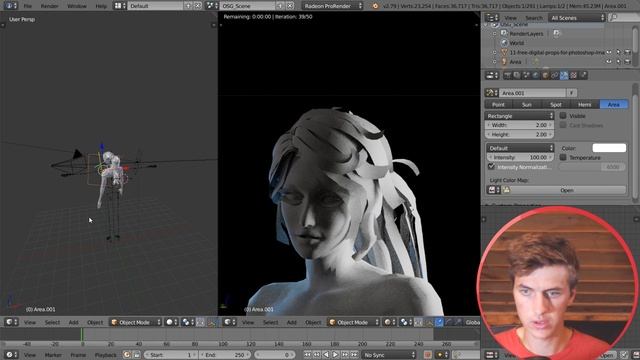Set lamp type to Point
The image size is (640, 360).
[x=498, y=105]
